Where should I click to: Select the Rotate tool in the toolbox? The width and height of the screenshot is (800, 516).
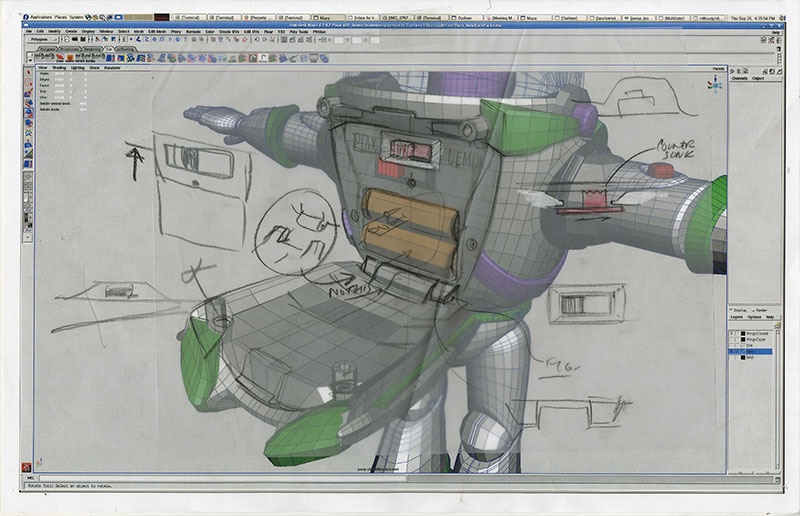28,113
